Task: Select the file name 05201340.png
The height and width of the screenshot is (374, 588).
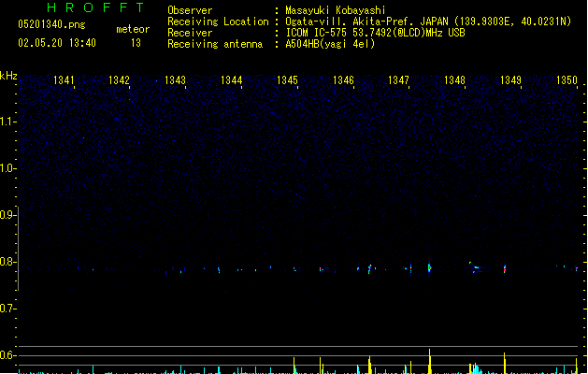Action: click(x=51, y=24)
